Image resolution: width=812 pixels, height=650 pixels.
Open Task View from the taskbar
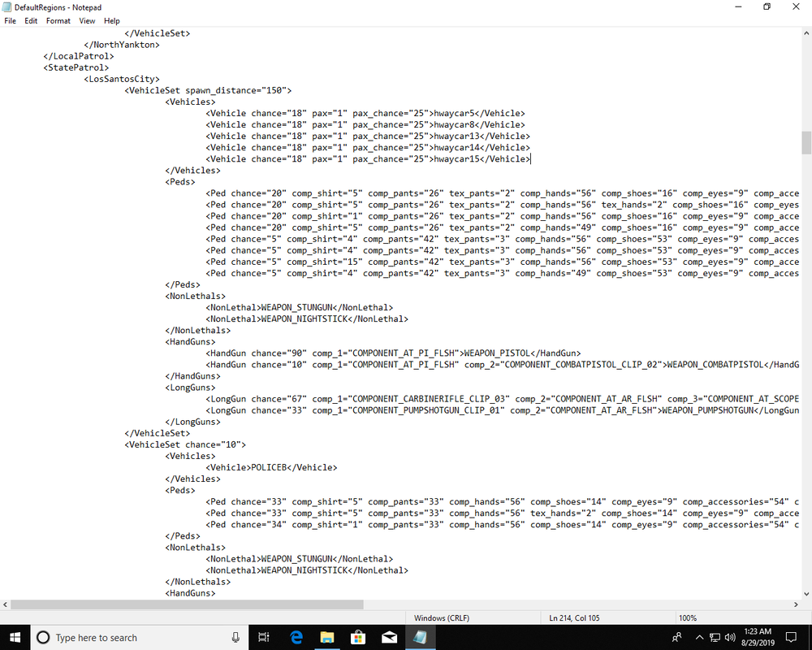(x=263, y=637)
